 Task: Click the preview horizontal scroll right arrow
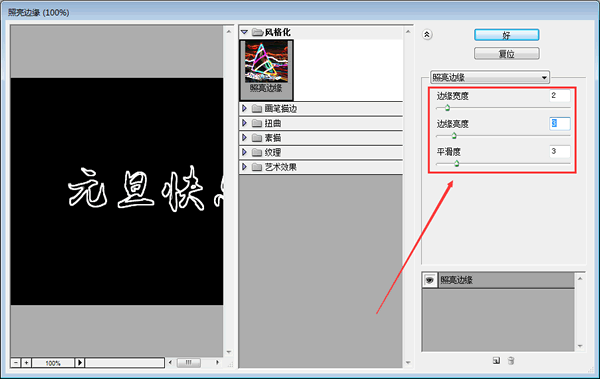(x=217, y=362)
